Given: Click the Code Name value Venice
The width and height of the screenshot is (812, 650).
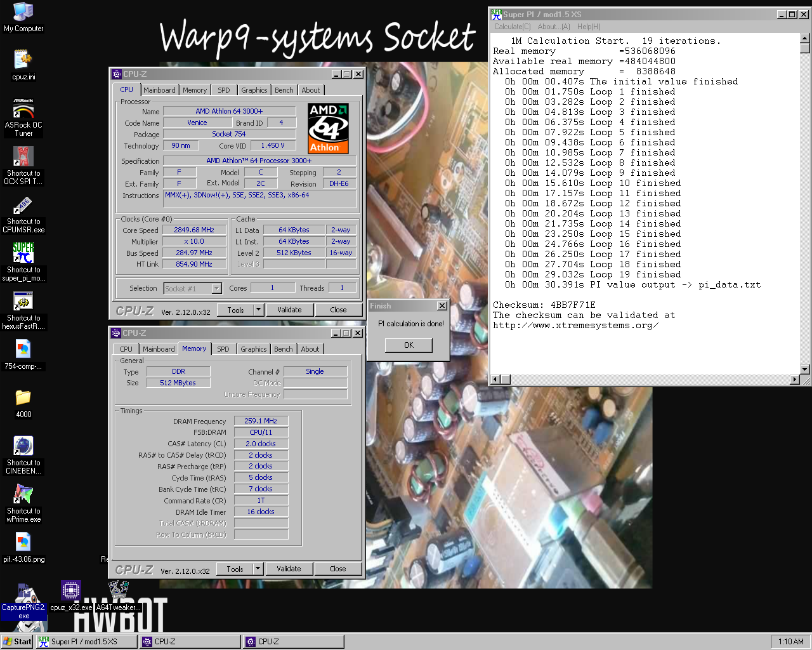Looking at the screenshot, I should (x=197, y=123).
